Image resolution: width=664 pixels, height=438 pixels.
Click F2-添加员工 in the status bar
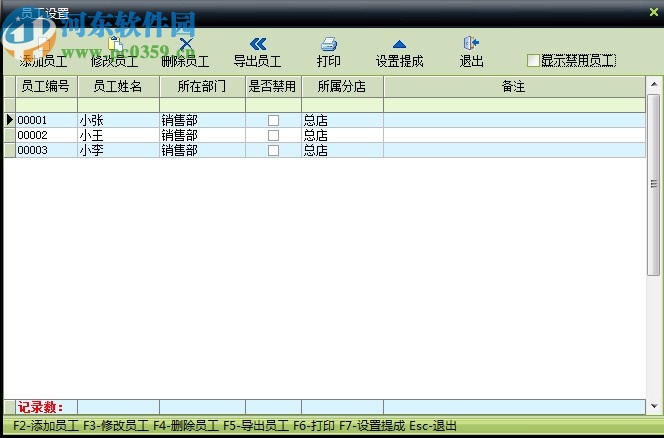(46, 425)
